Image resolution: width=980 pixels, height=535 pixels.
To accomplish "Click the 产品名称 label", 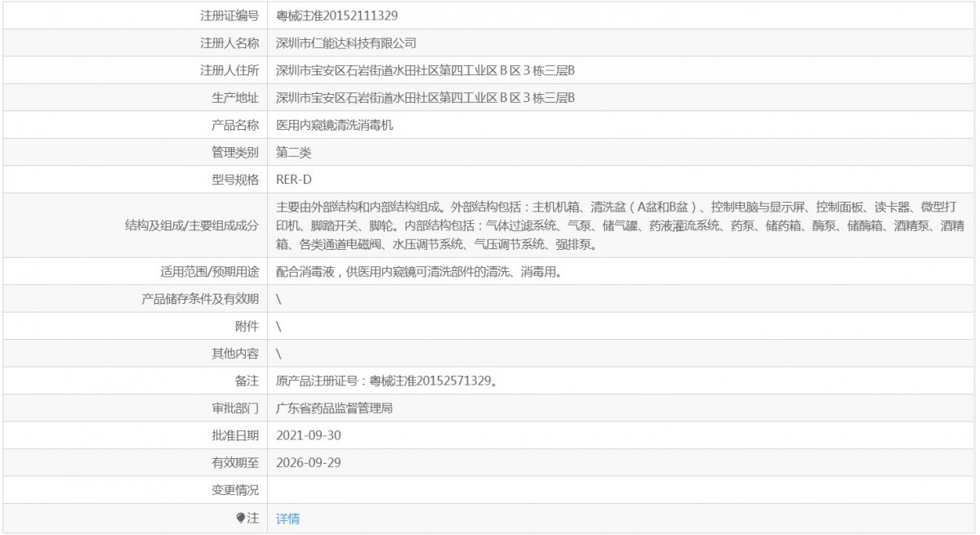I will tap(235, 125).
